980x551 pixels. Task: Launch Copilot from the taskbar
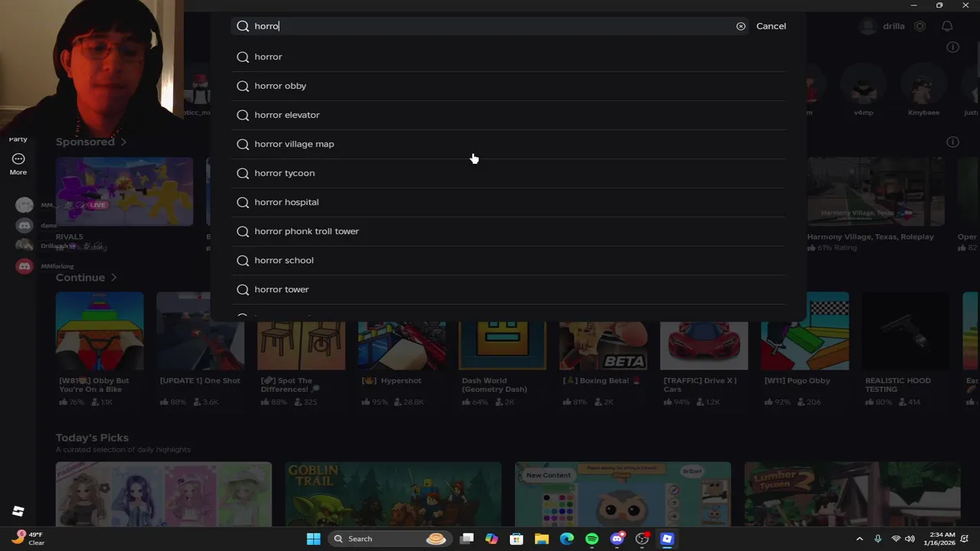[492, 539]
